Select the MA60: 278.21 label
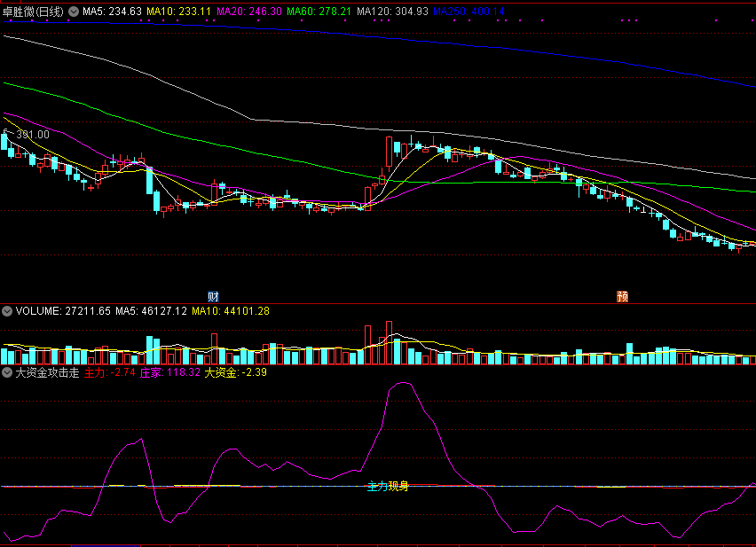The width and height of the screenshot is (756, 547). (x=319, y=12)
